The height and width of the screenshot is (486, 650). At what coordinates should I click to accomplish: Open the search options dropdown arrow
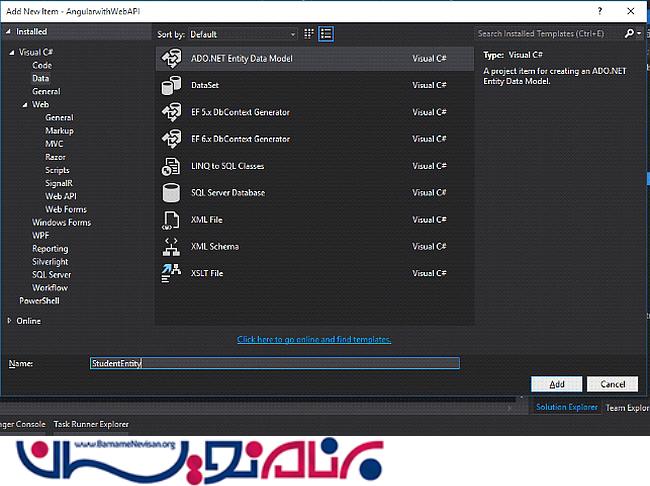[639, 33]
